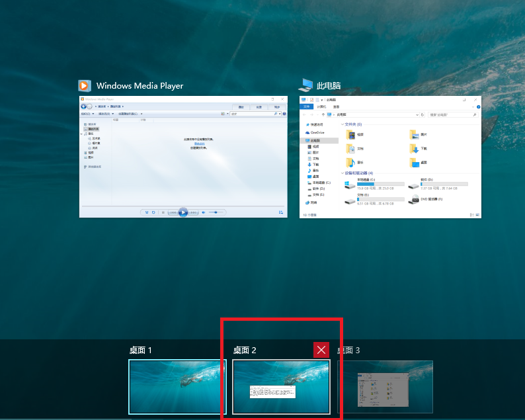Viewport: 525px width, 420px height.
Task: Click the 本地磁盘 (C:) drive icon
Action: 348,183
